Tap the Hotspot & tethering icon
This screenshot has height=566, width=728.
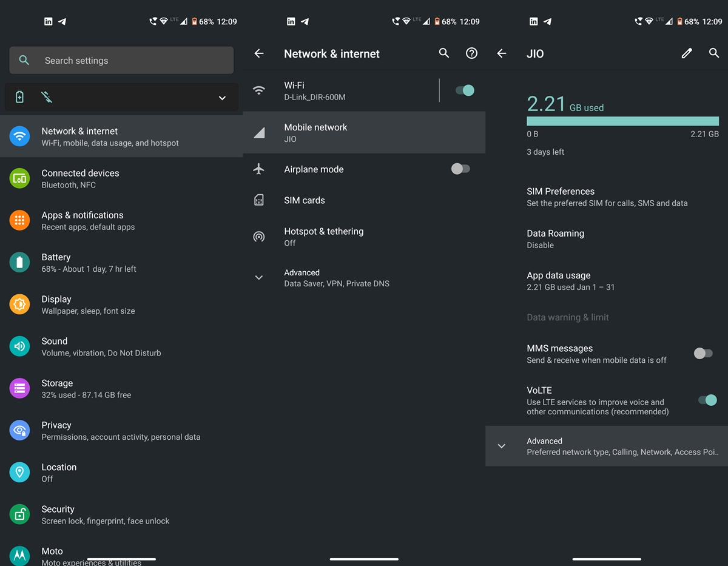(259, 237)
